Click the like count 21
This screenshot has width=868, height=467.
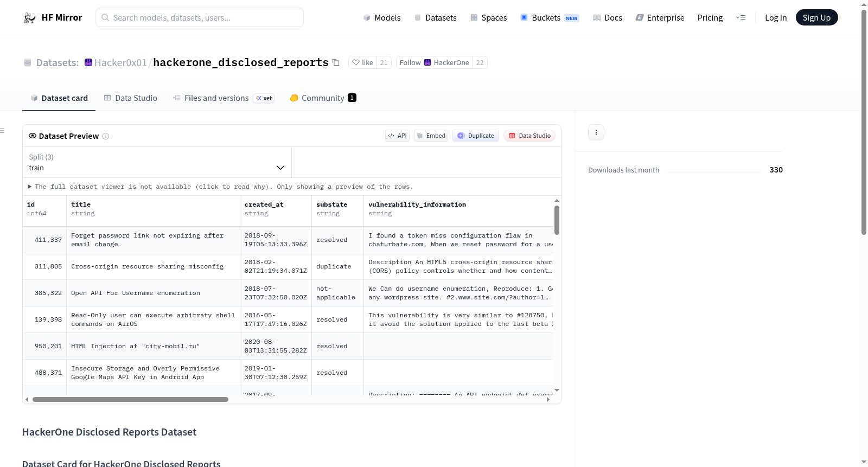click(384, 63)
